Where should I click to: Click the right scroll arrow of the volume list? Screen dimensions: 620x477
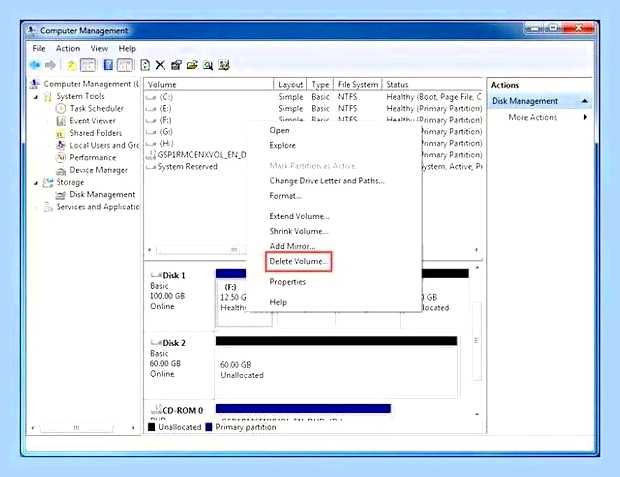476,250
